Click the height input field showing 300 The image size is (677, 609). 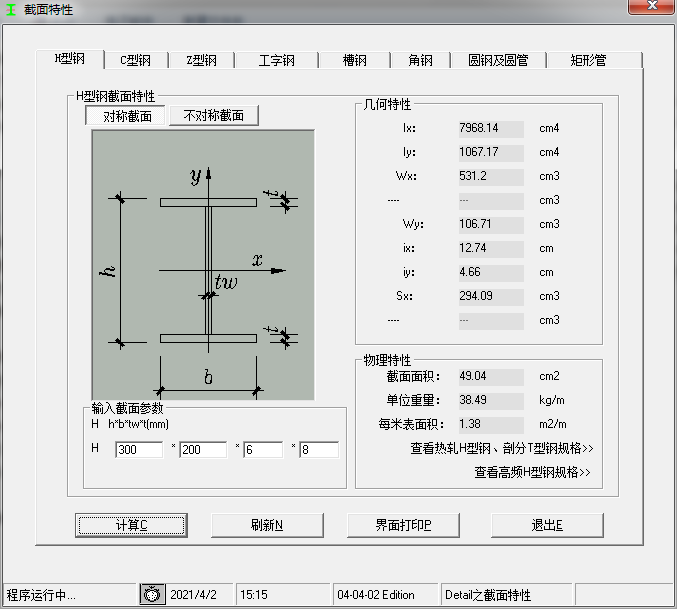pyautogui.click(x=138, y=450)
